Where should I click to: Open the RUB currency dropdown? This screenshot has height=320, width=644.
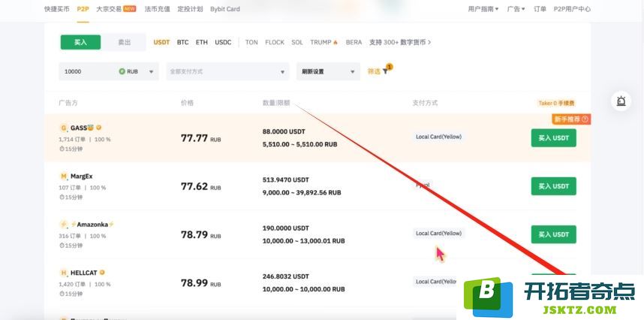pos(137,71)
